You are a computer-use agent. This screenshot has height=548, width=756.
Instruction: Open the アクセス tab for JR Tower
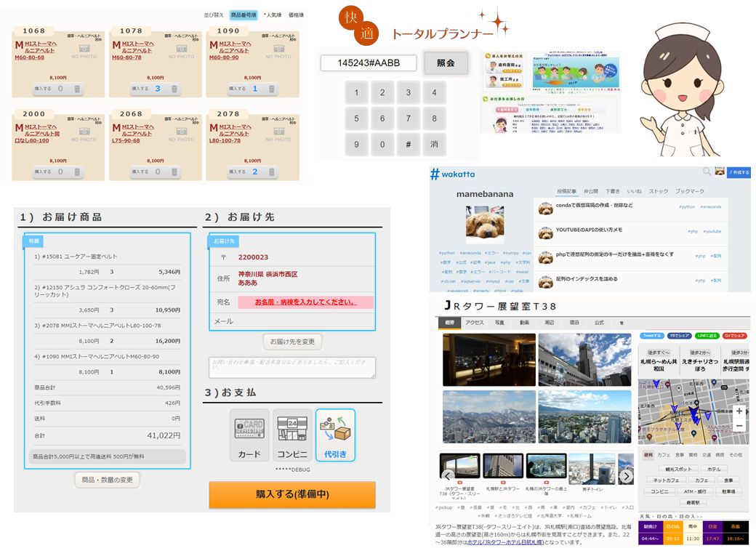[475, 322]
